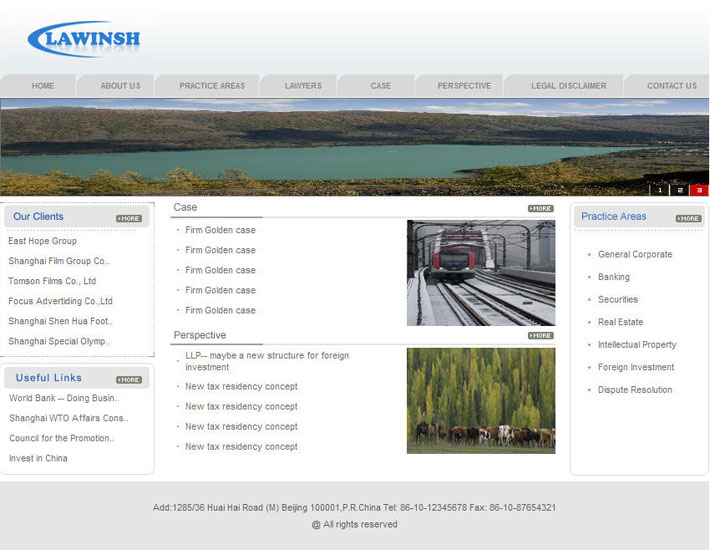Click the Perspective section heading
The width and height of the screenshot is (710, 550).
coord(200,335)
